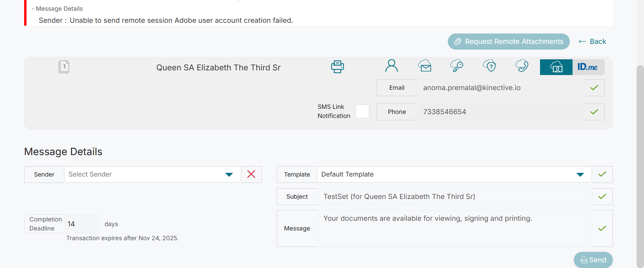Click into the Subject text field
The height and width of the screenshot is (268, 644).
point(454,197)
